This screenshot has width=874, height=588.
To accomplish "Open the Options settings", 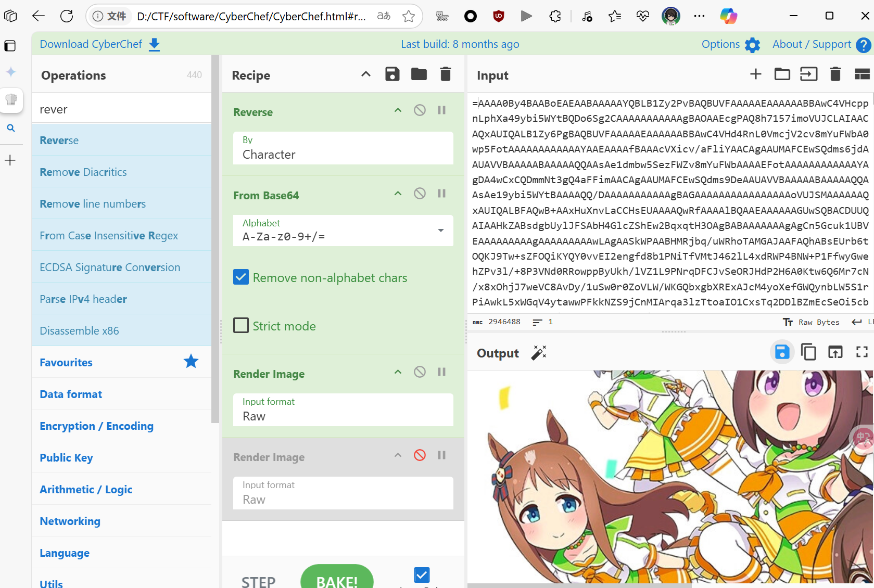I will pyautogui.click(x=731, y=44).
